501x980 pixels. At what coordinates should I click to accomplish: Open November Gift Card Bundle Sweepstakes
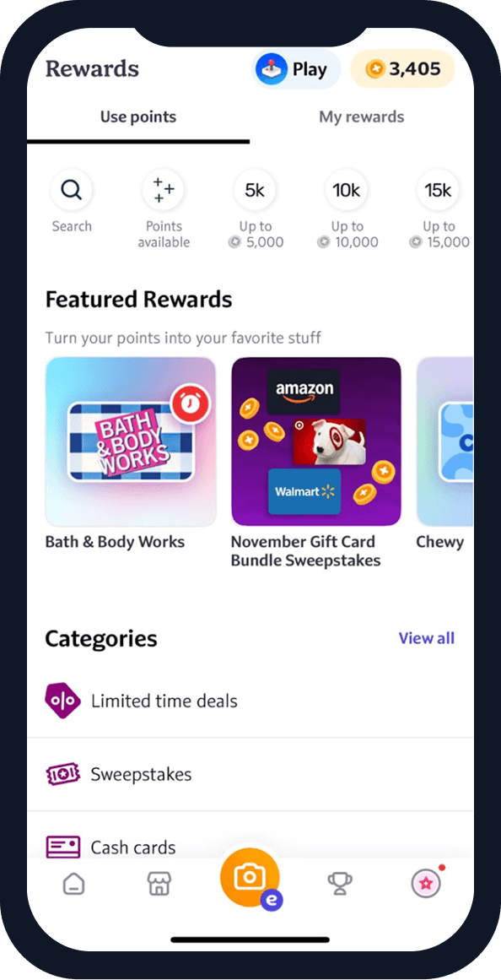coord(316,463)
